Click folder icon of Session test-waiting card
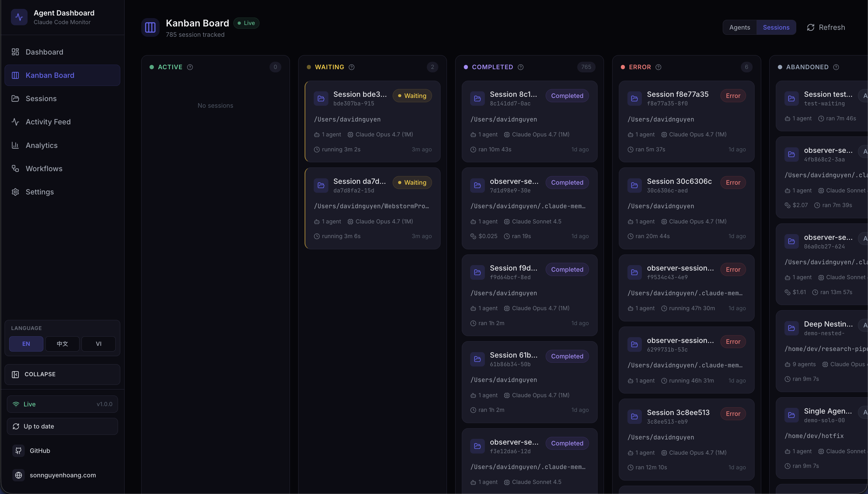 click(x=791, y=99)
